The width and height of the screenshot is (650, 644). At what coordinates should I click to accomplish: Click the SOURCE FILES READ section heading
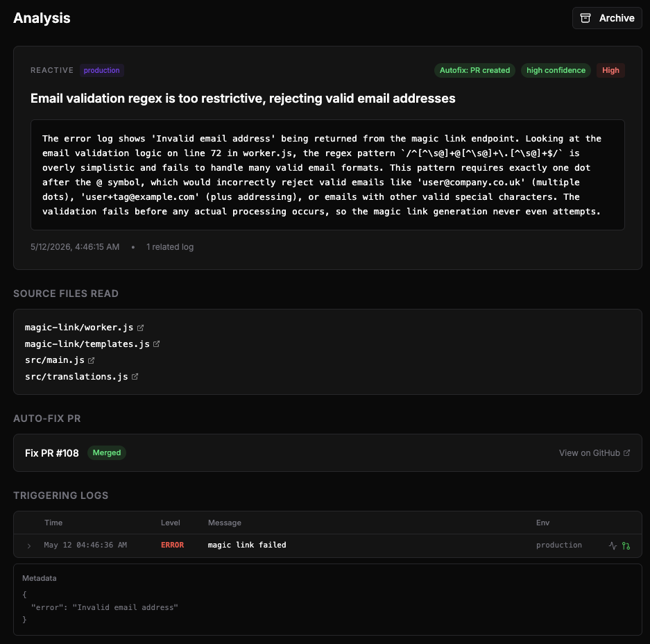pos(66,294)
